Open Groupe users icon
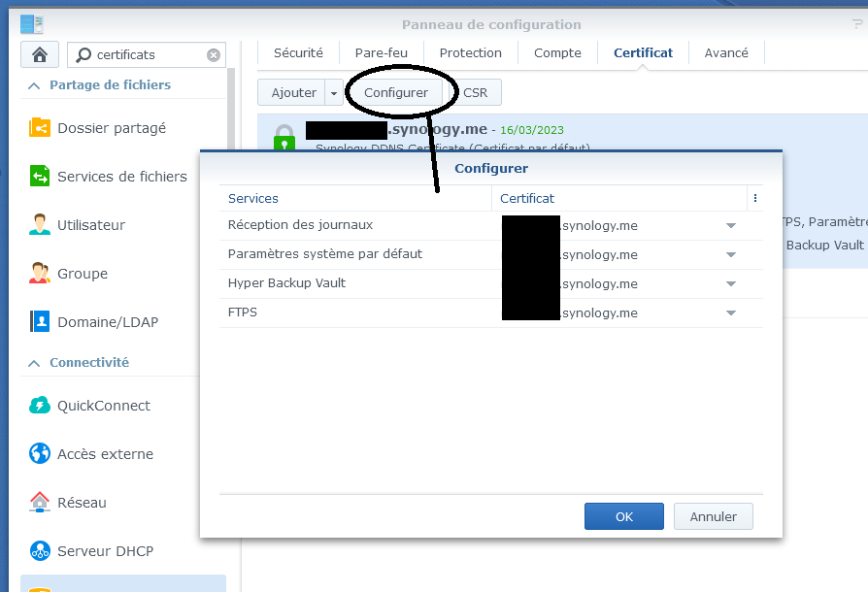 pos(40,274)
